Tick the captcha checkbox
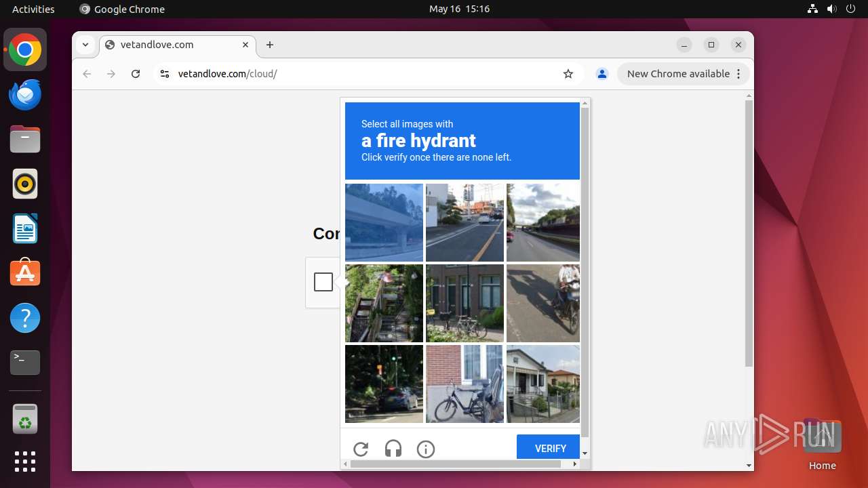868x488 pixels. [323, 282]
